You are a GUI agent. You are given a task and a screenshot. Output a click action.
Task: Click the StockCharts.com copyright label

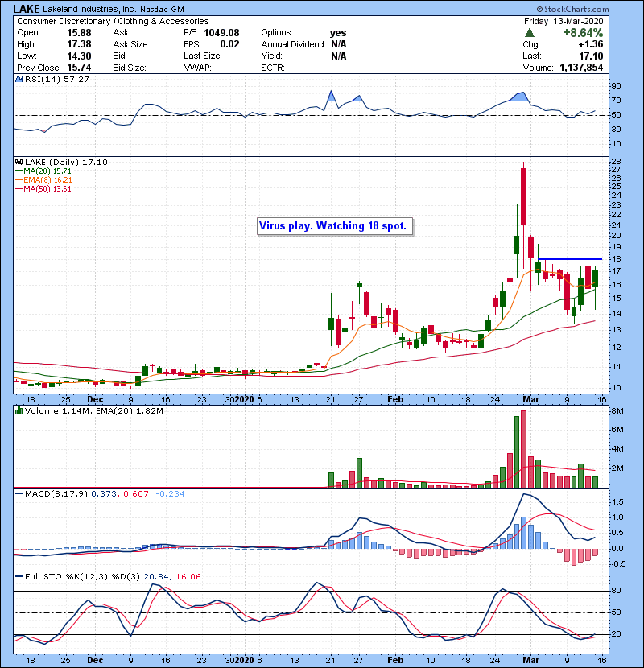pos(572,9)
